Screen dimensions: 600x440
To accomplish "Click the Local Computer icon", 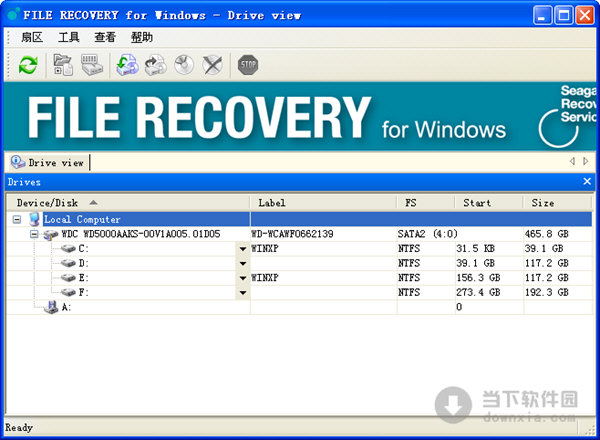I will 34,219.
